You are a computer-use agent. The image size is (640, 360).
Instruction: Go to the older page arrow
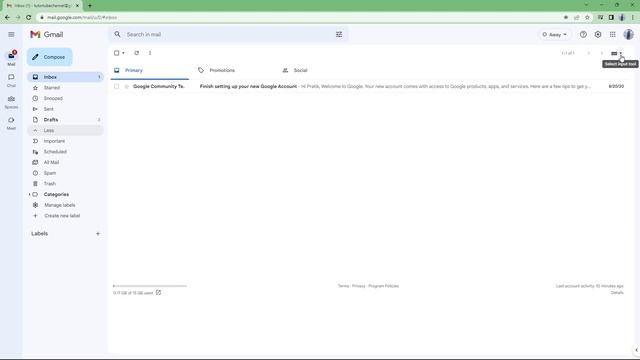(x=602, y=53)
